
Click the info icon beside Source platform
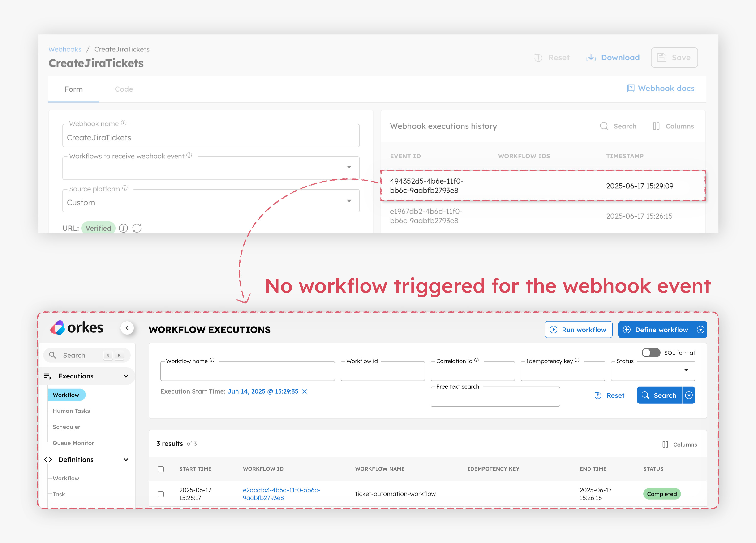click(125, 188)
